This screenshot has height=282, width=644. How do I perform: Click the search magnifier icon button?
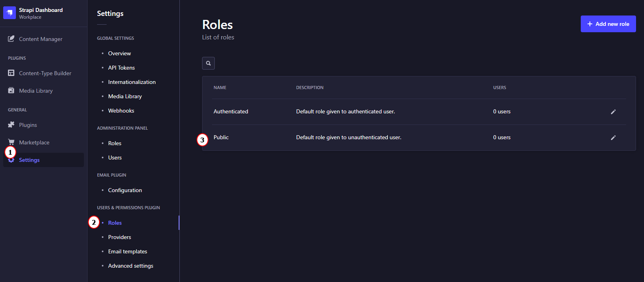(208, 63)
